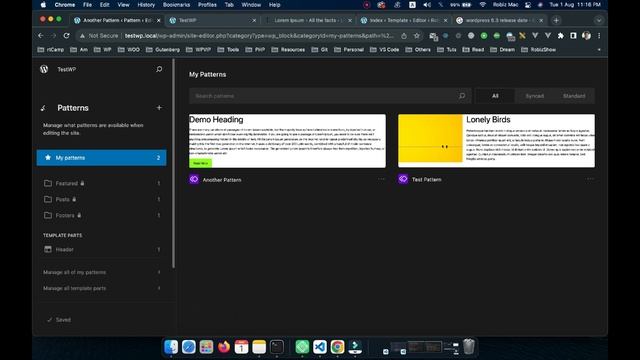The image size is (640, 360).
Task: Open the Header template parts
Action: pos(102,249)
